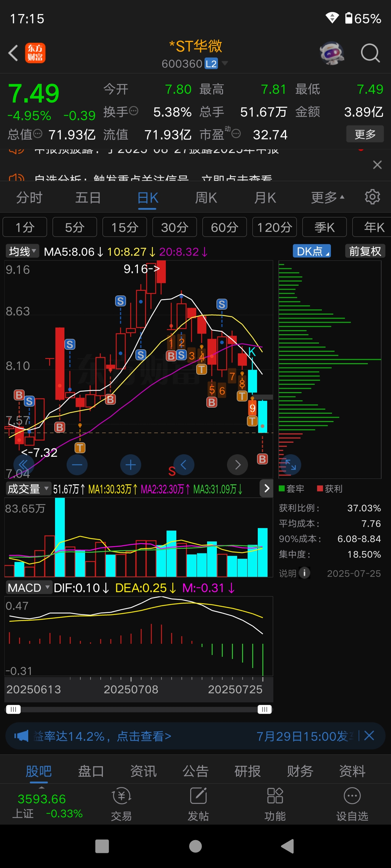
Task: Expand the 更多 chart period menu
Action: (328, 198)
